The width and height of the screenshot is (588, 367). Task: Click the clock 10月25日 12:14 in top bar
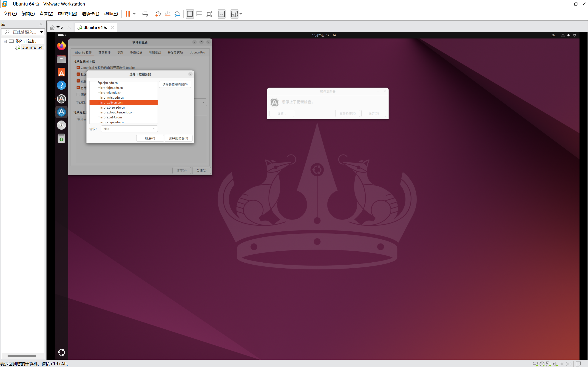tap(324, 35)
